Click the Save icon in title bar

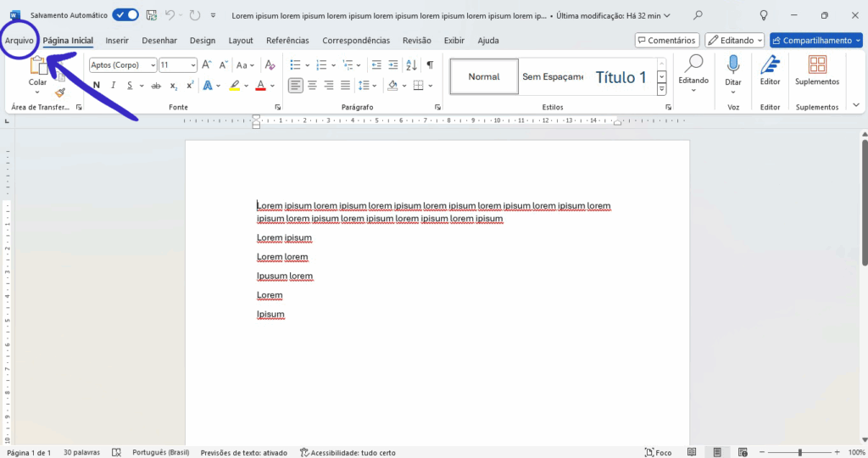152,15
